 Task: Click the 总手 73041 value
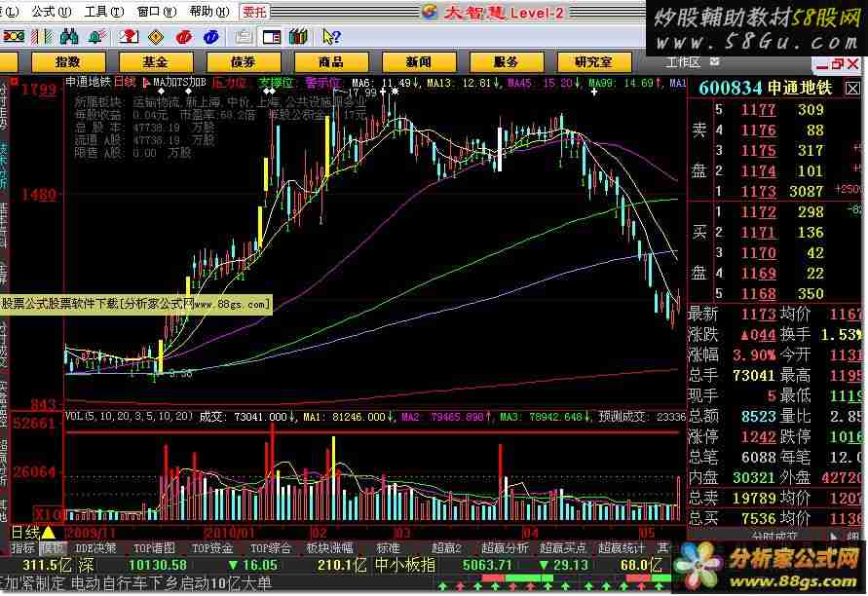coord(753,375)
